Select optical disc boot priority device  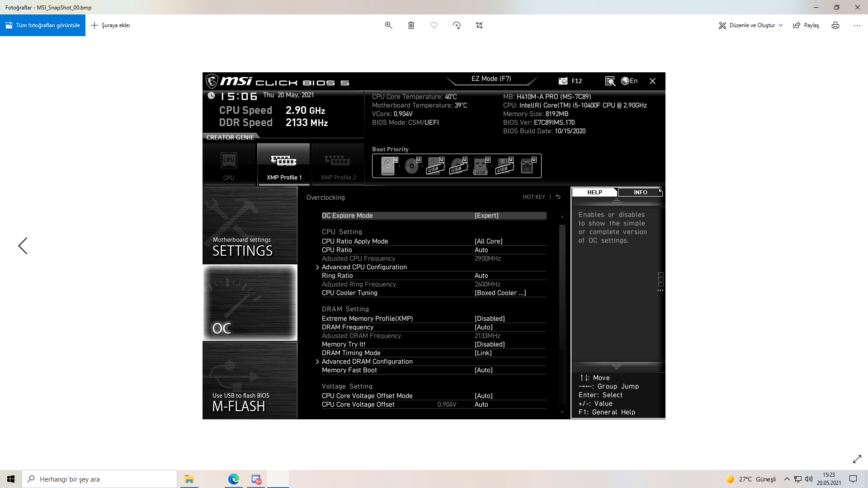412,166
